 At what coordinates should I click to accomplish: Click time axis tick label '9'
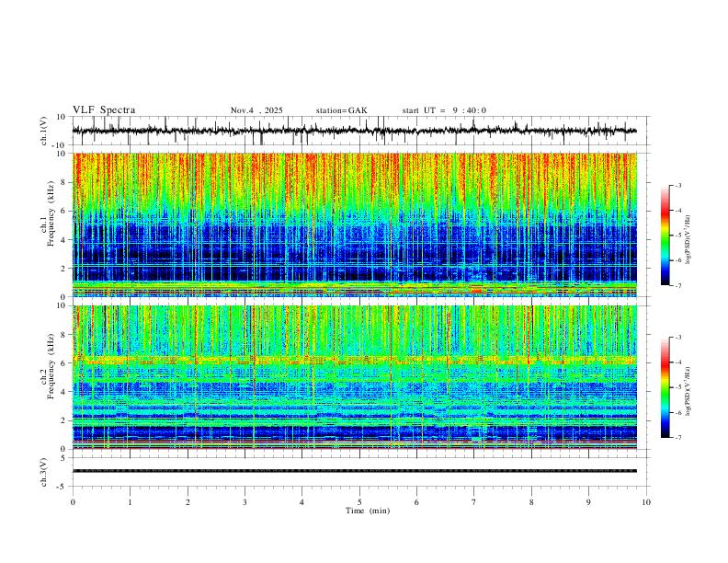pyautogui.click(x=588, y=502)
